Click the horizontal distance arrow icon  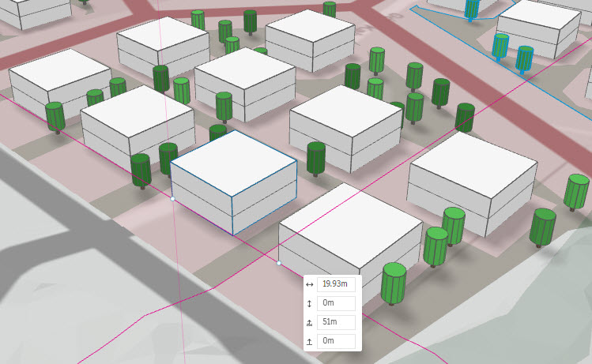coord(309,284)
